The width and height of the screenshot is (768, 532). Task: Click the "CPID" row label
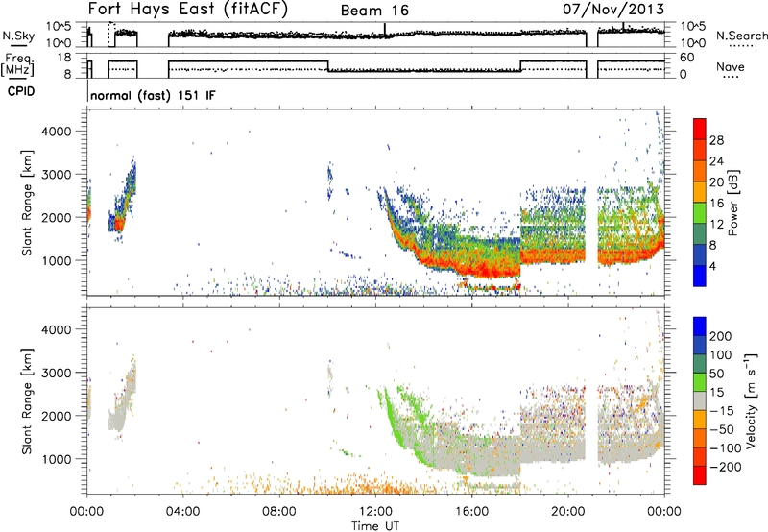click(x=21, y=91)
